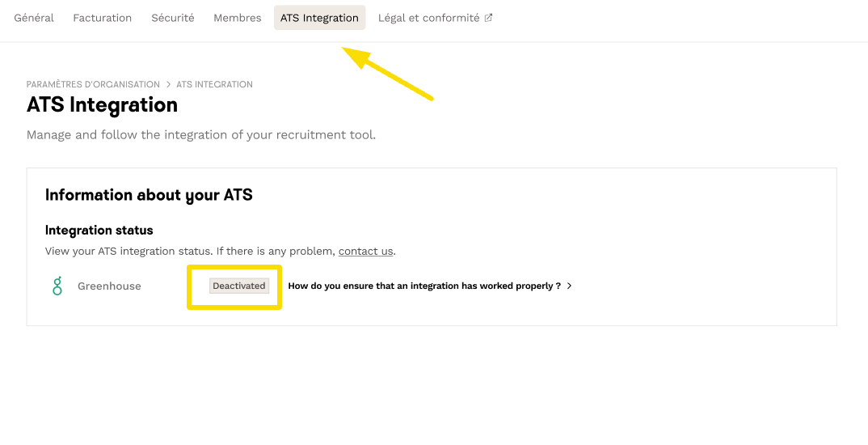
Task: Open the Général tab
Action: tap(34, 18)
